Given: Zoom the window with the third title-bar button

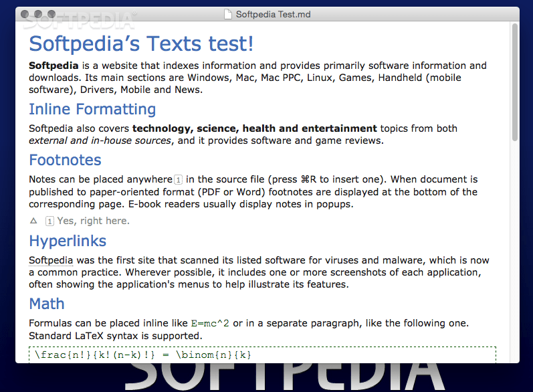Looking at the screenshot, I should coord(51,14).
